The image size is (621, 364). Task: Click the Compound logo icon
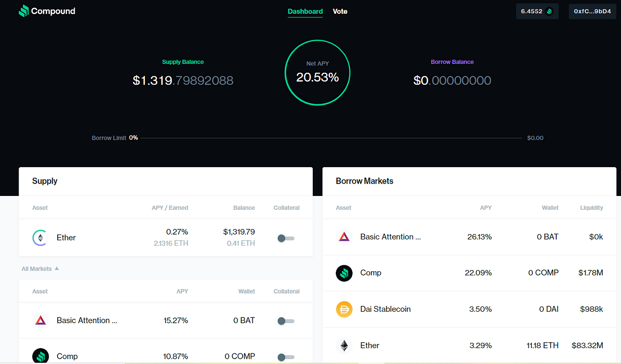pos(24,11)
